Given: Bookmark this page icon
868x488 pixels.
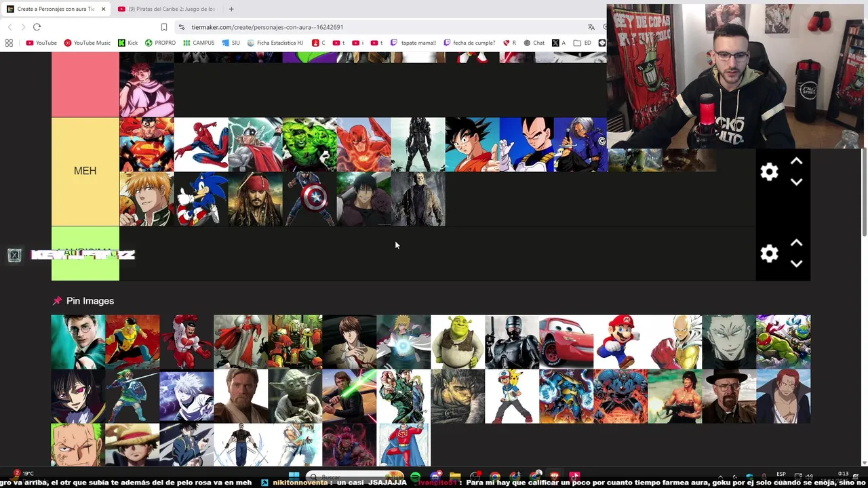Looking at the screenshot, I should tap(163, 27).
